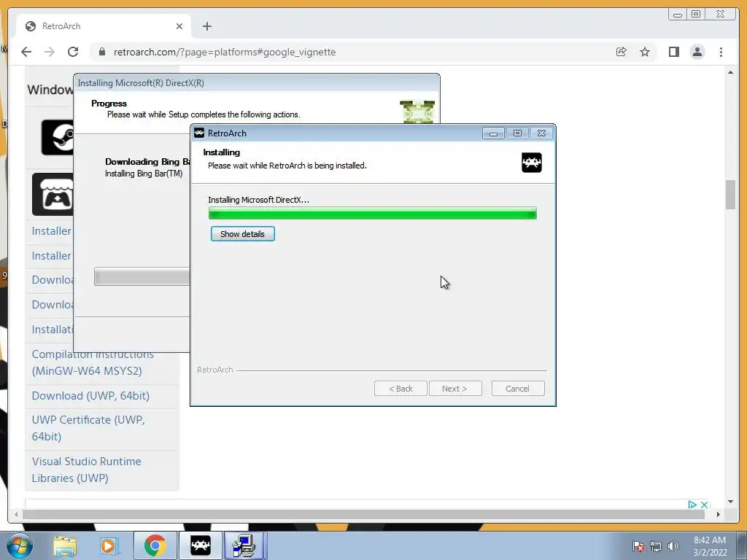Click itch.io store logo on webpage
Viewport: 747px width, 560px height.
click(53, 194)
